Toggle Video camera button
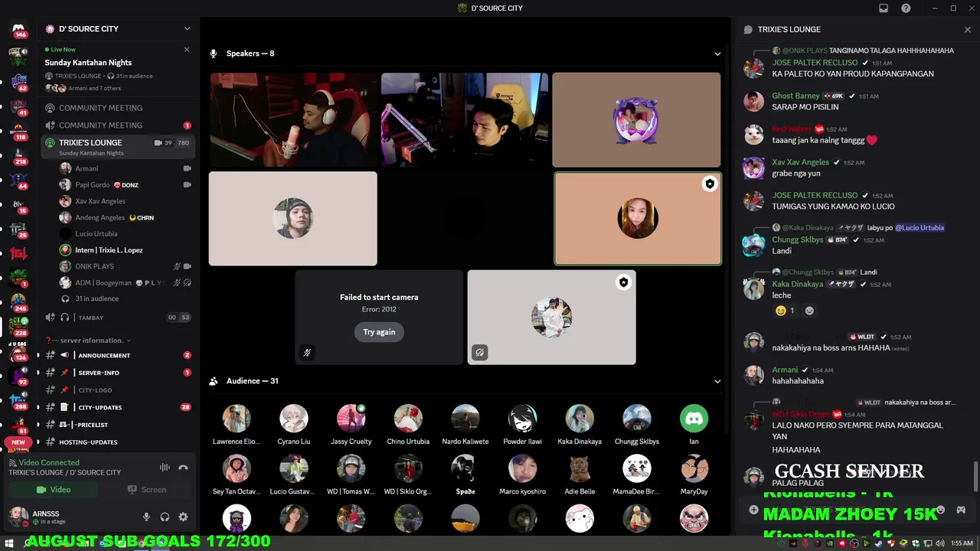980x551 pixels. 54,490
